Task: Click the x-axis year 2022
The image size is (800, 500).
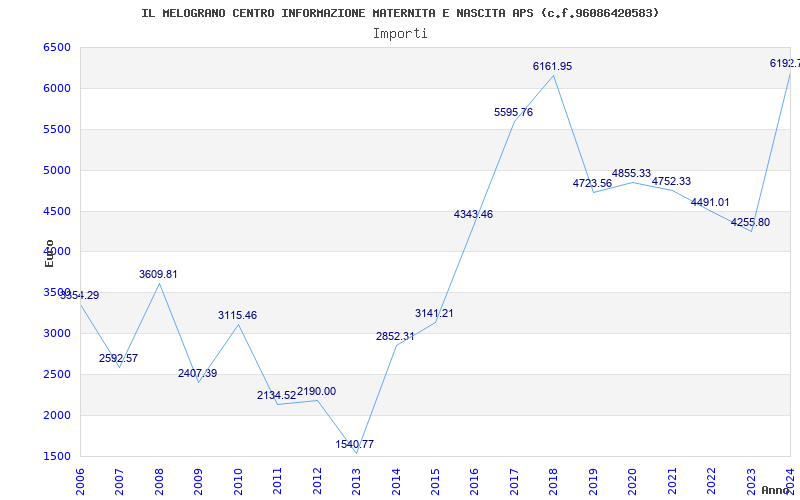Action: (x=712, y=481)
